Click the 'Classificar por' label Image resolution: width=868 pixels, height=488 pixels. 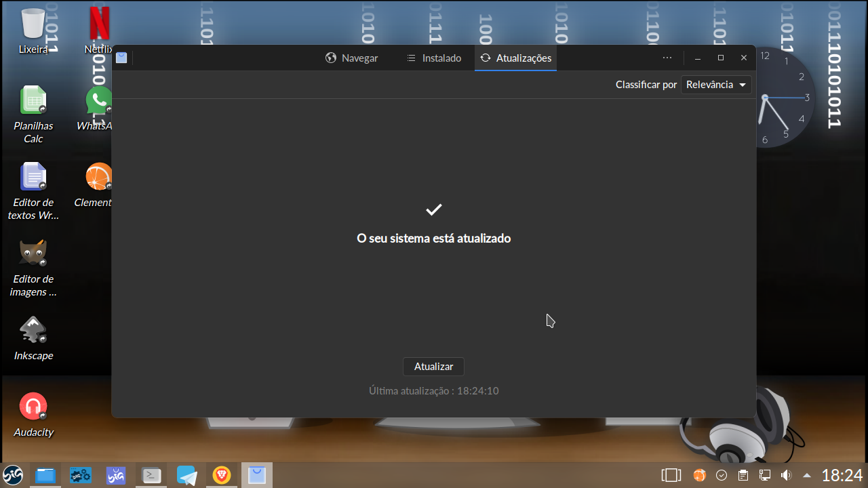coord(646,85)
